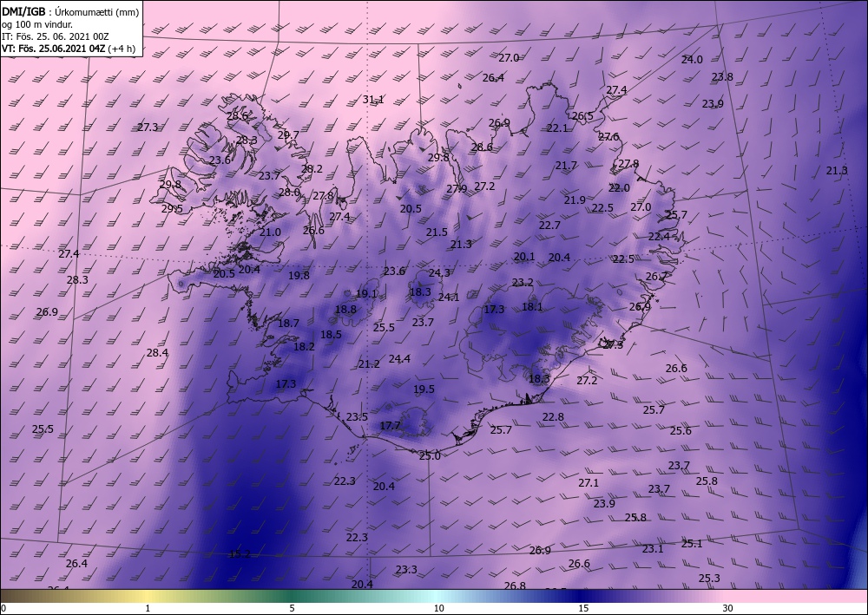Click the 24.0 value on the map
The image size is (868, 615).
[692, 60]
